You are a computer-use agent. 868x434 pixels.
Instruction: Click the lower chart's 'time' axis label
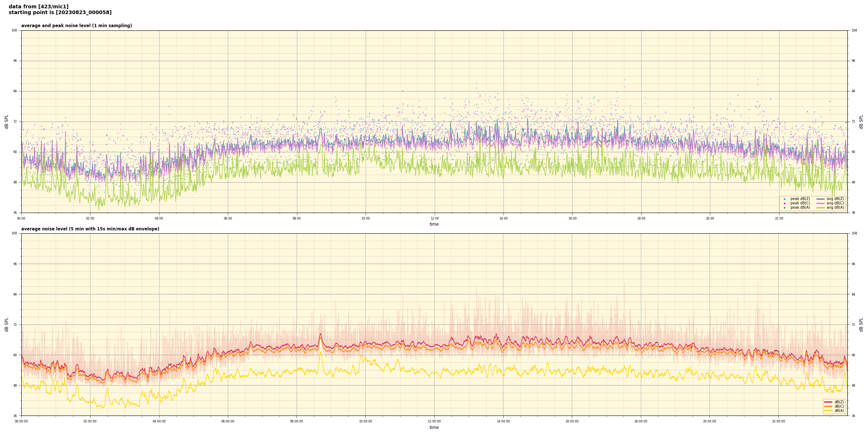(x=434, y=427)
